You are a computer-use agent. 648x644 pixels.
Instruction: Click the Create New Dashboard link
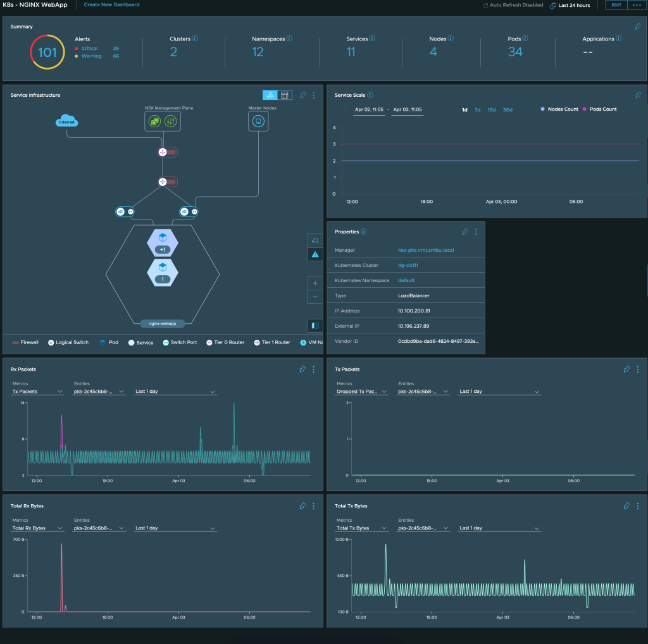(x=111, y=4)
